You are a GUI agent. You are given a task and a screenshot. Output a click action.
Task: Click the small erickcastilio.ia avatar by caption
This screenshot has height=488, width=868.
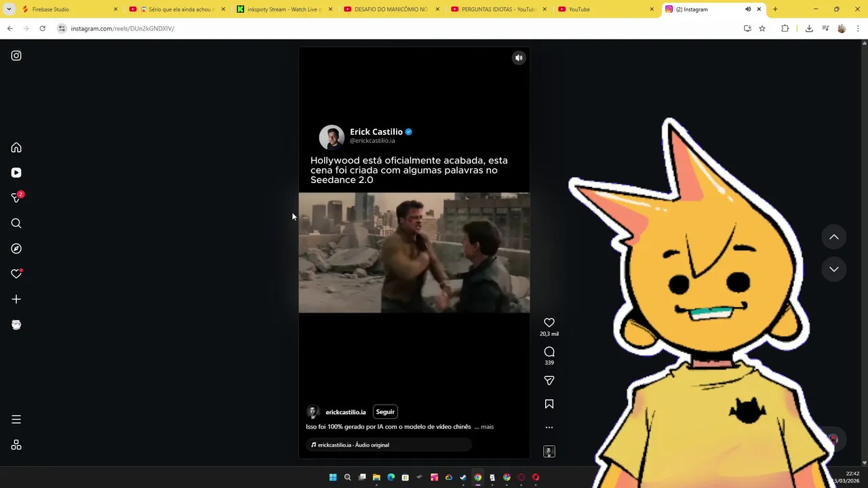click(313, 412)
